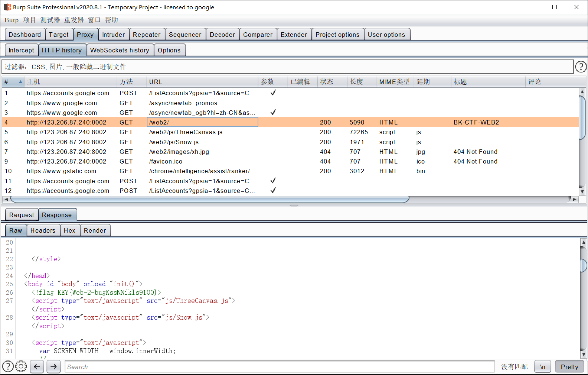Screen dimensions: 588x375
Task: Select the /favicon.ico request row
Action: [x=290, y=161]
